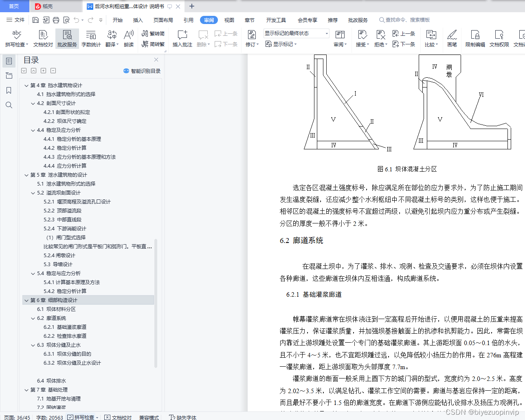The image size is (525, 420).
Task: Toggle contents panel checkbox at top of 目录
Action: coord(23,70)
